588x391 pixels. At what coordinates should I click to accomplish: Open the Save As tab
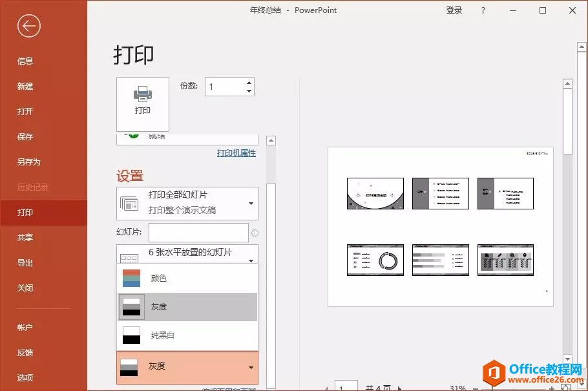click(29, 162)
